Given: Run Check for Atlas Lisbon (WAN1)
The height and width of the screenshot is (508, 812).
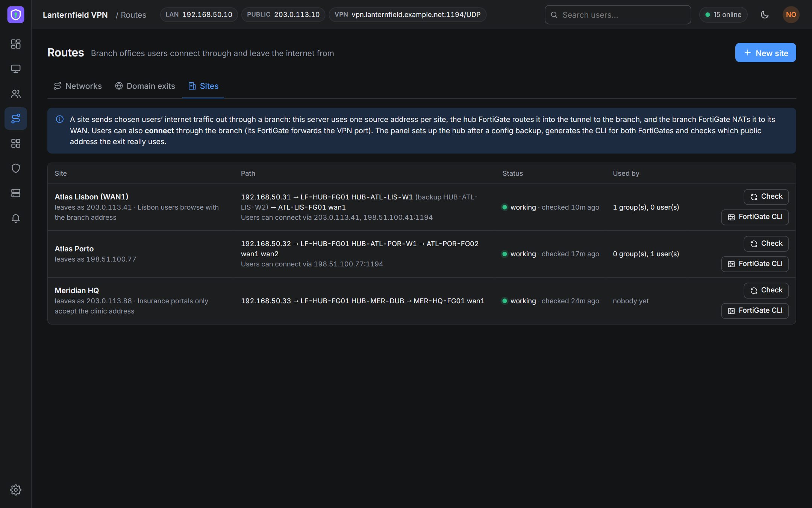Looking at the screenshot, I should (766, 197).
